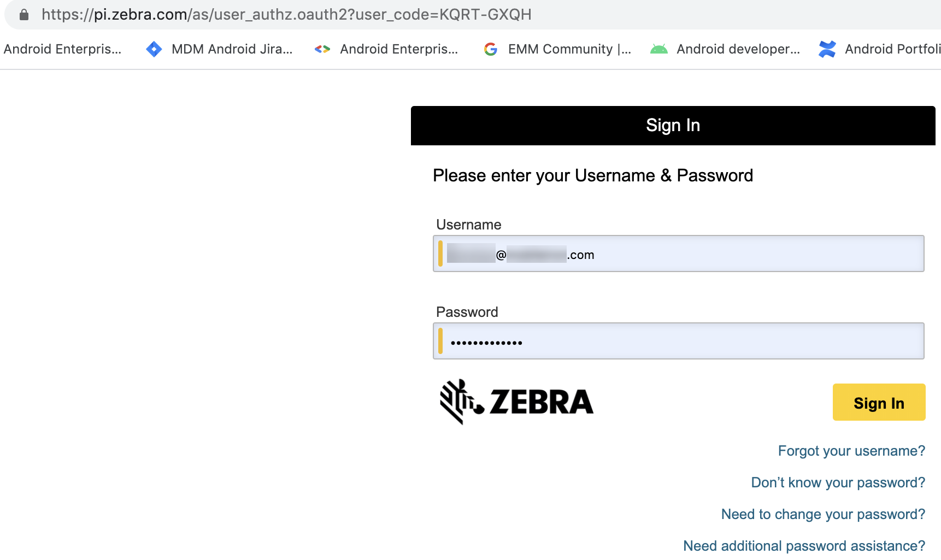The image size is (941, 560).
Task: Click into the Username input field
Action: [x=678, y=254]
